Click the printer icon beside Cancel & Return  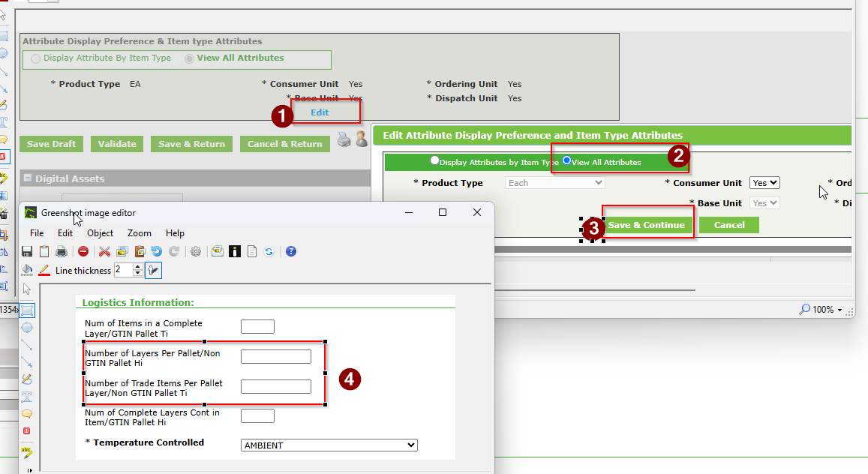[344, 140]
